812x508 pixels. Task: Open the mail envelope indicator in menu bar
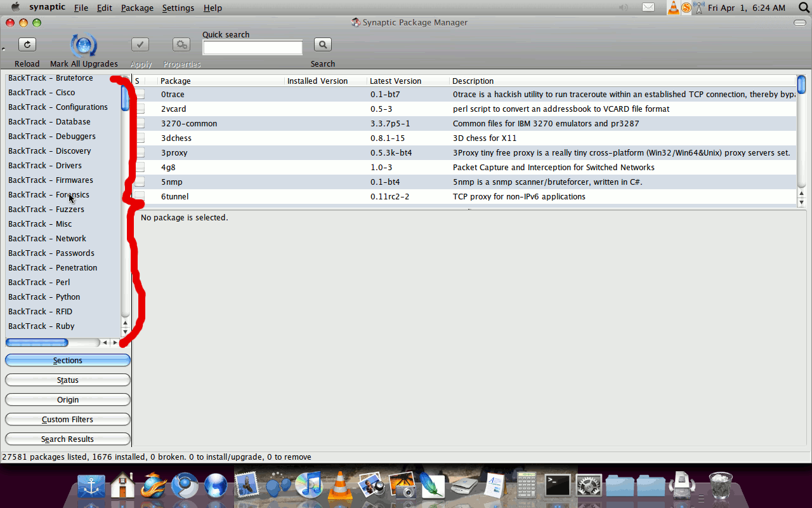(x=648, y=8)
